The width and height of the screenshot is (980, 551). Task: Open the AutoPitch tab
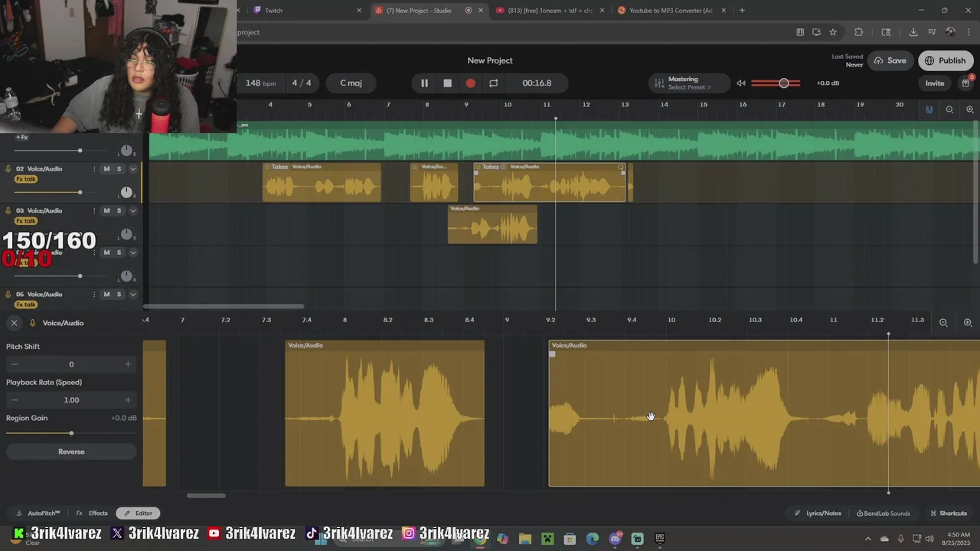38,514
